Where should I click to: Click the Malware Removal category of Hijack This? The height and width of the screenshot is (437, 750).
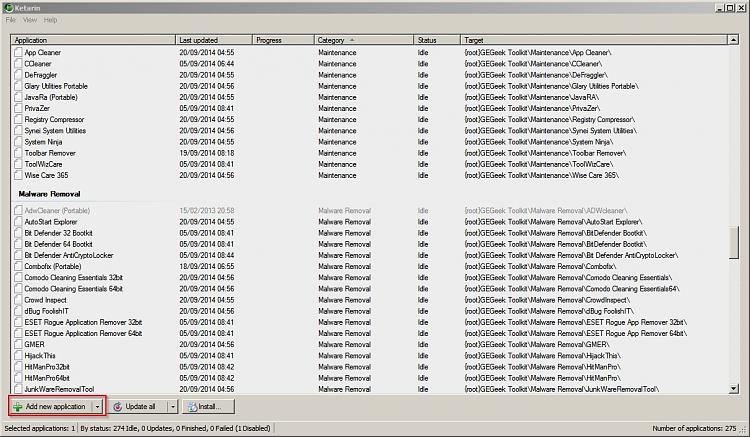pyautogui.click(x=344, y=356)
